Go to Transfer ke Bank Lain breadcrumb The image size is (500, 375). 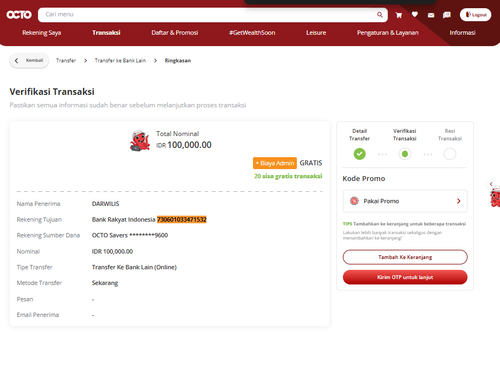click(120, 61)
